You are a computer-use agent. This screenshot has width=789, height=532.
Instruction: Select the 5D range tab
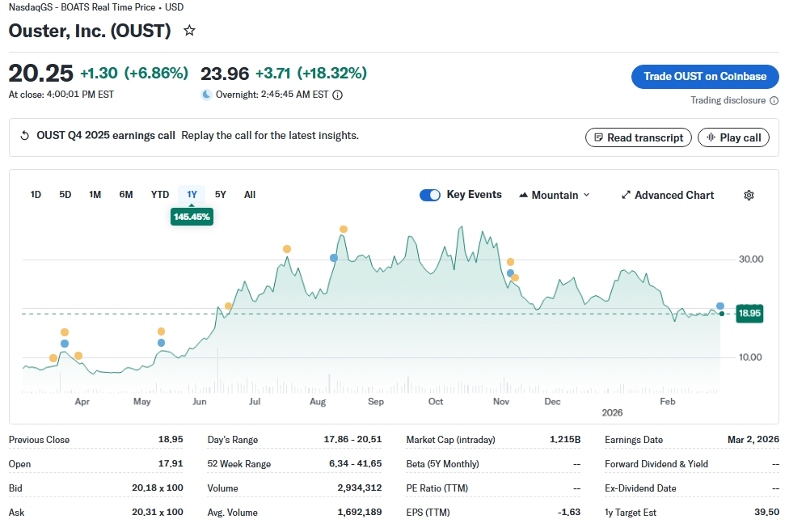click(x=65, y=195)
